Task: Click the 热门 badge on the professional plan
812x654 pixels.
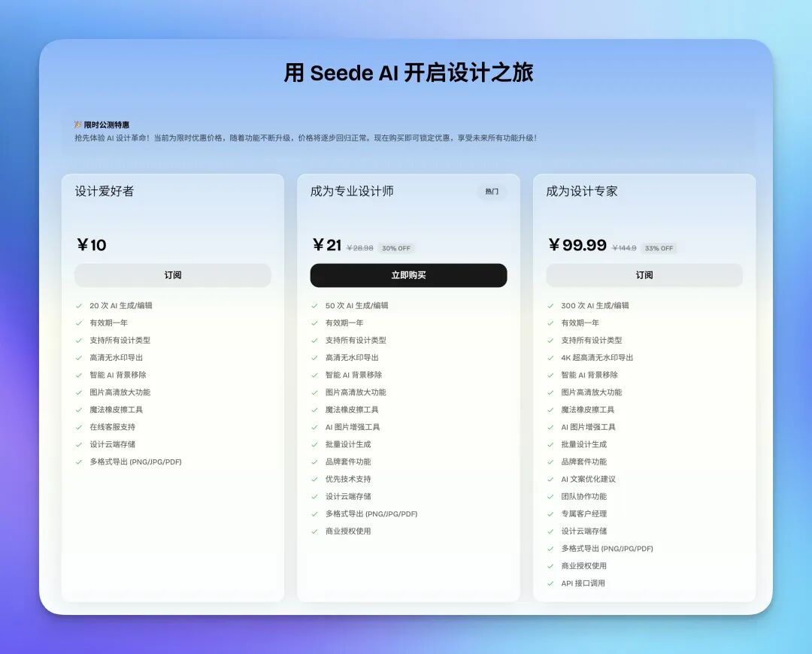Action: pyautogui.click(x=492, y=192)
